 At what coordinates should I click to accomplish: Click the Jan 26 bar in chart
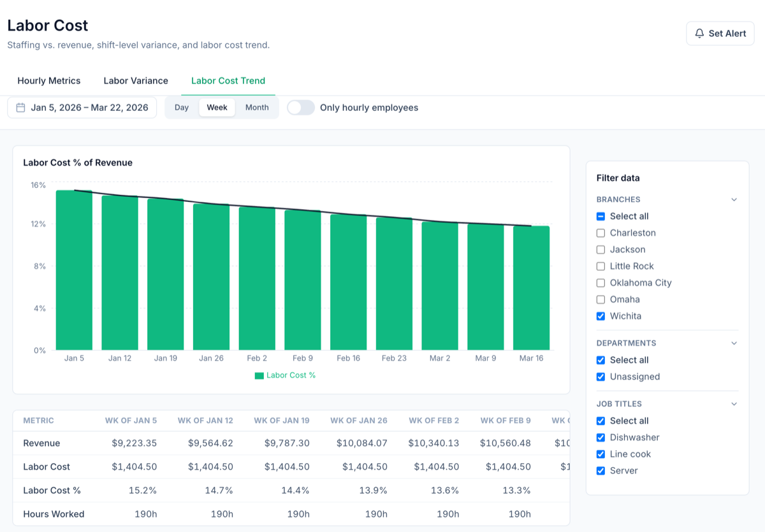211,277
